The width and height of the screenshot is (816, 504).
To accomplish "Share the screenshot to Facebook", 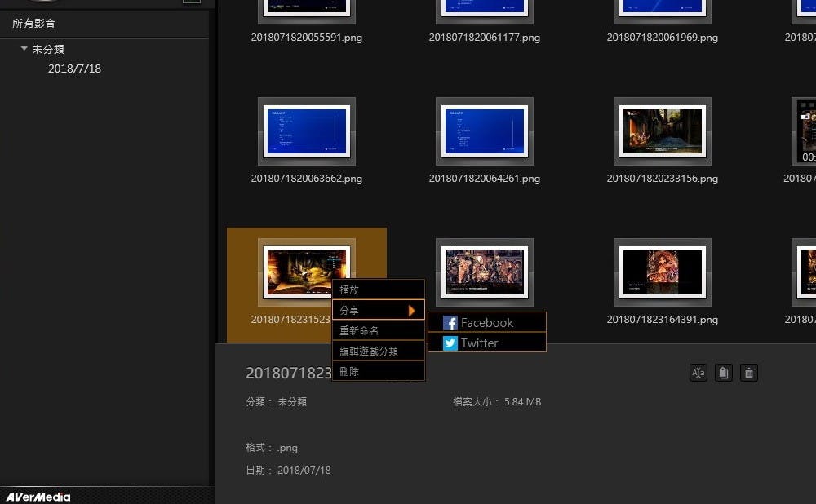I will pyautogui.click(x=486, y=323).
